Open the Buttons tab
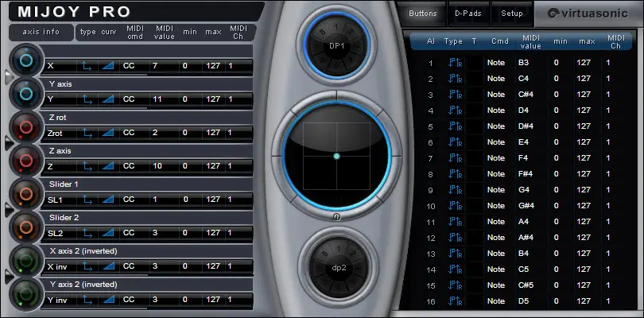Screen dimensions: 644x318 (423, 14)
